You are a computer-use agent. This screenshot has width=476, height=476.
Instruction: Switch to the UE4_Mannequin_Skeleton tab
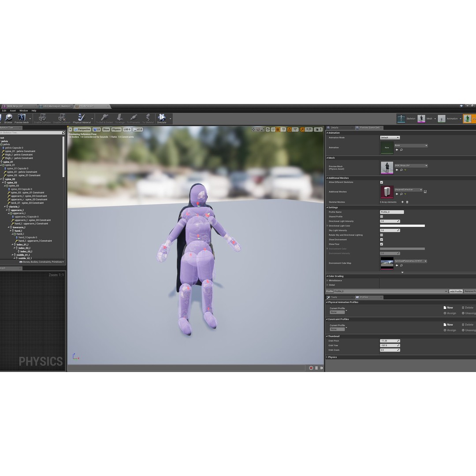[x=56, y=106]
